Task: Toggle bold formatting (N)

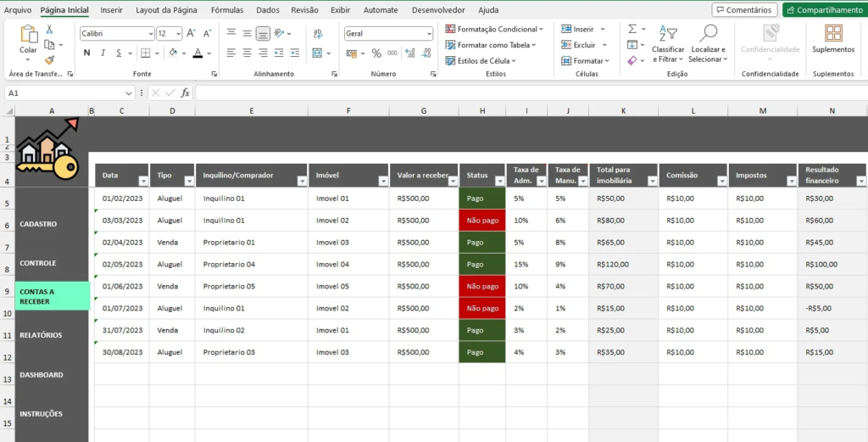Action: pyautogui.click(x=87, y=53)
